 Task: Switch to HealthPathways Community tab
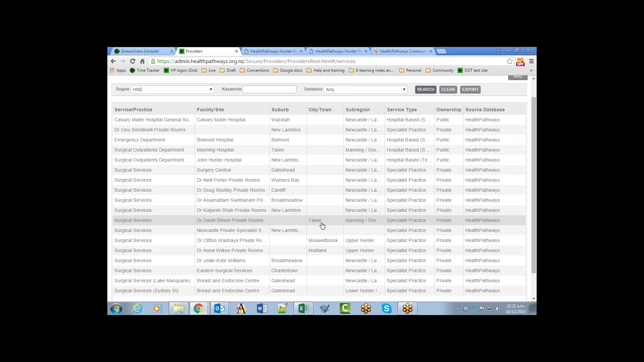(402, 51)
